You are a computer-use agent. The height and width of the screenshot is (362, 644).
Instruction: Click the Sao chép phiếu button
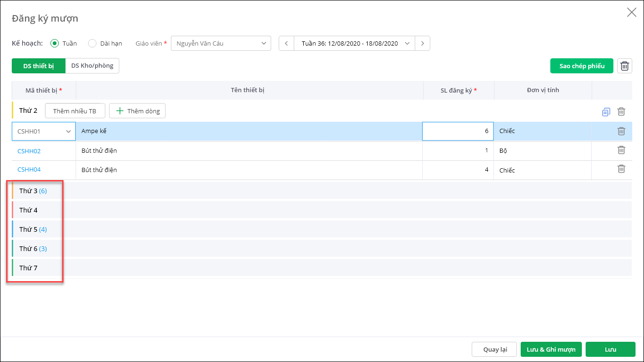pyautogui.click(x=582, y=66)
